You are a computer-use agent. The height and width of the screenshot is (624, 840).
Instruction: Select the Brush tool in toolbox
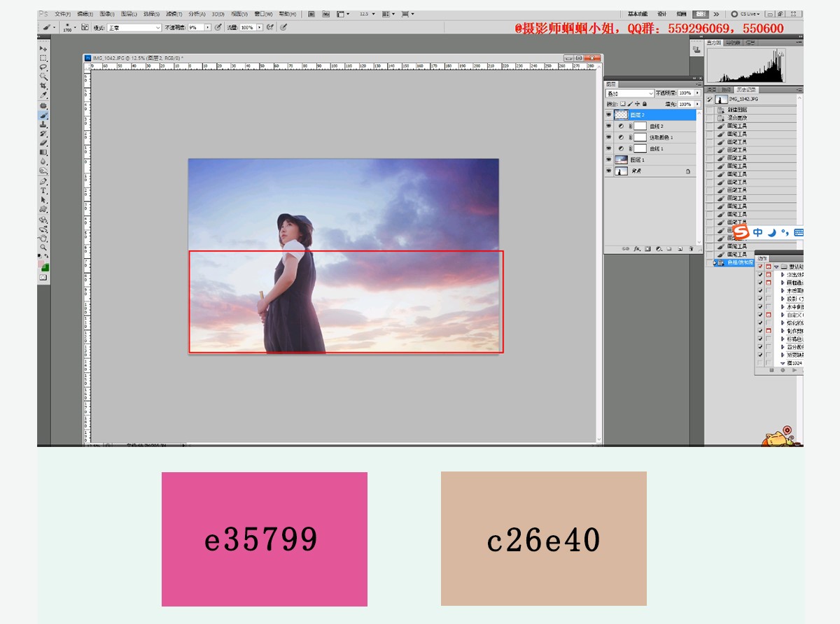pos(43,115)
